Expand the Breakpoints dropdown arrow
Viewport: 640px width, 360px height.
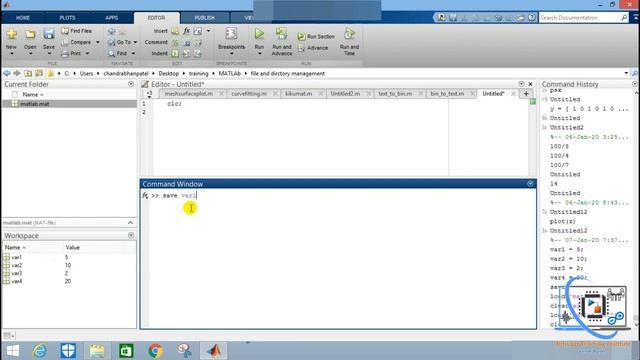(x=231, y=54)
